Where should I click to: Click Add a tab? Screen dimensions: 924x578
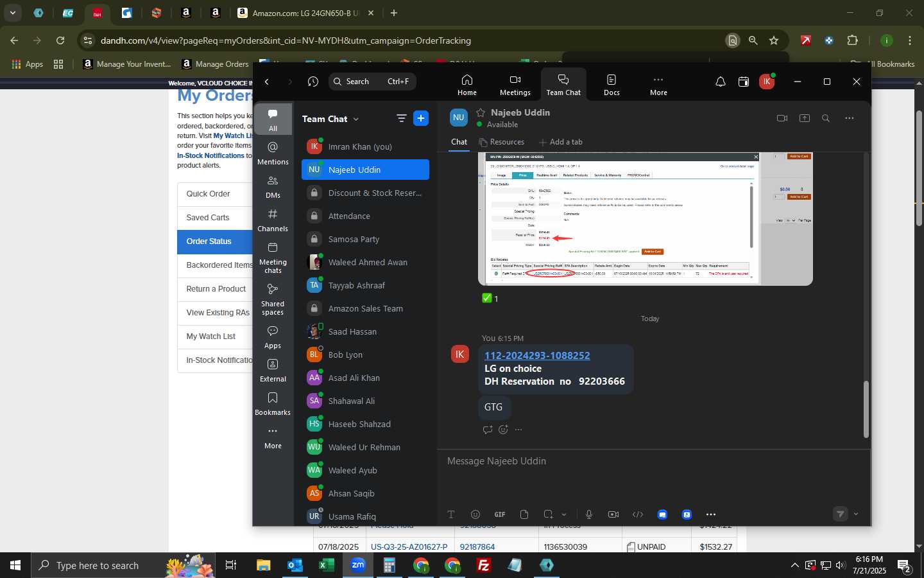tap(561, 142)
